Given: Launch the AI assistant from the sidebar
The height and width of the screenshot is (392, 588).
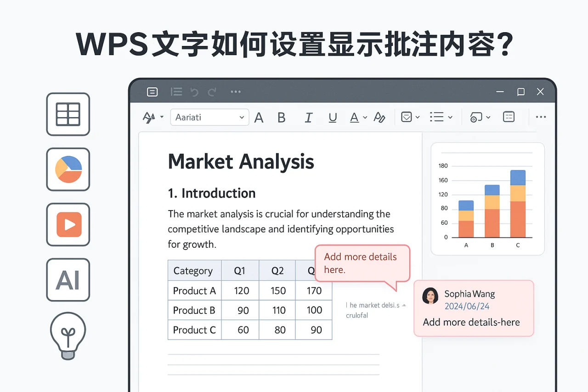Looking at the screenshot, I should [x=68, y=280].
